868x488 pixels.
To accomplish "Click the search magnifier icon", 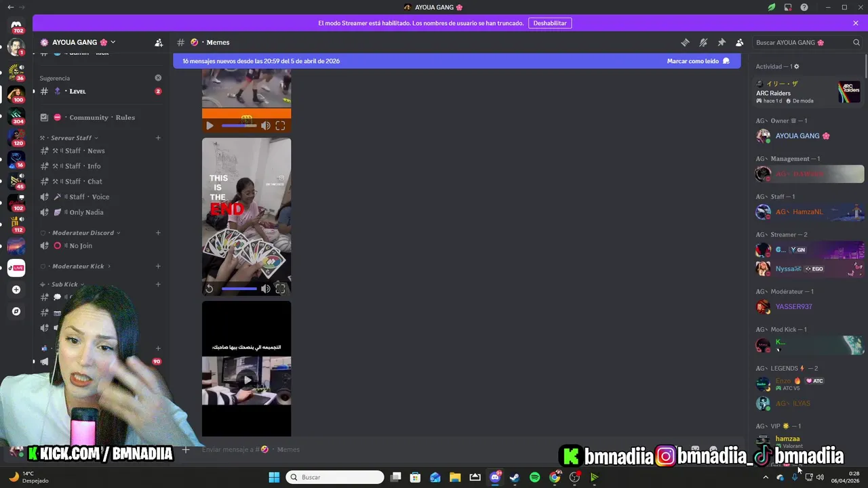I will tap(856, 42).
